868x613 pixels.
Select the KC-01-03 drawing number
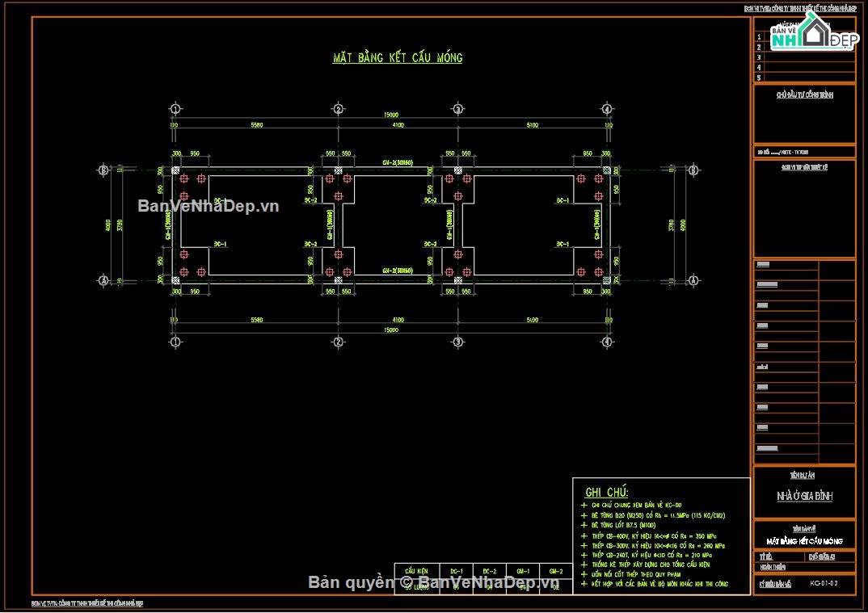pos(824,582)
